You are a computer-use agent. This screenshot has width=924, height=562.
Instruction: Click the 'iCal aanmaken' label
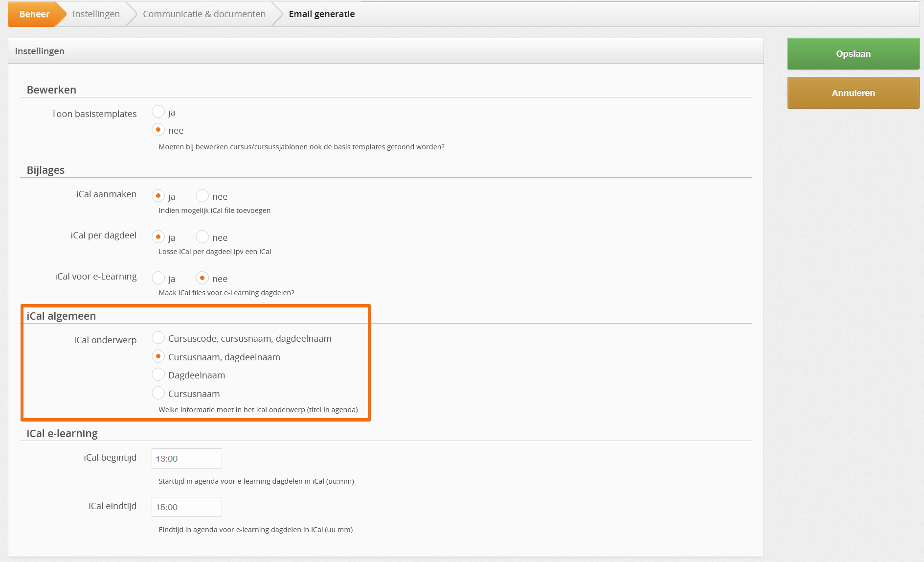tap(106, 194)
